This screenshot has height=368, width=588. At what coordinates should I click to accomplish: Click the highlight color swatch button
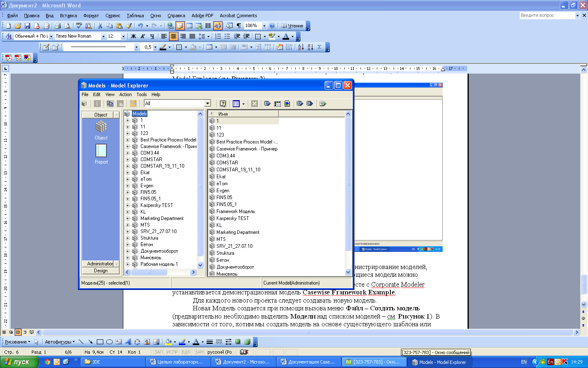[272, 36]
